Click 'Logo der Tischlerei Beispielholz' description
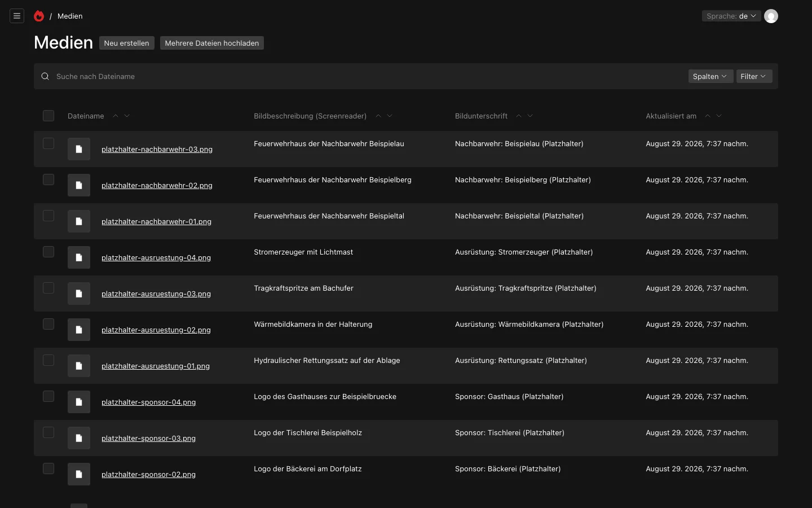Image resolution: width=812 pixels, height=508 pixels. point(308,433)
